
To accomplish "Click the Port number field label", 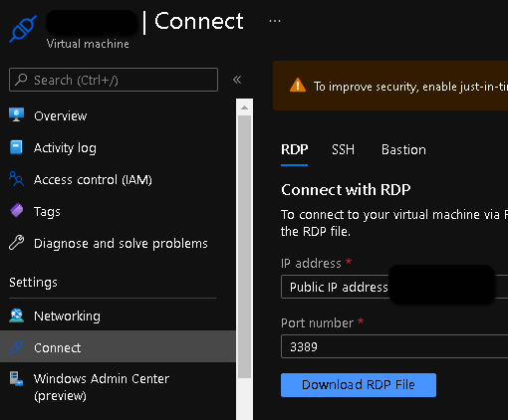I will click(317, 323).
